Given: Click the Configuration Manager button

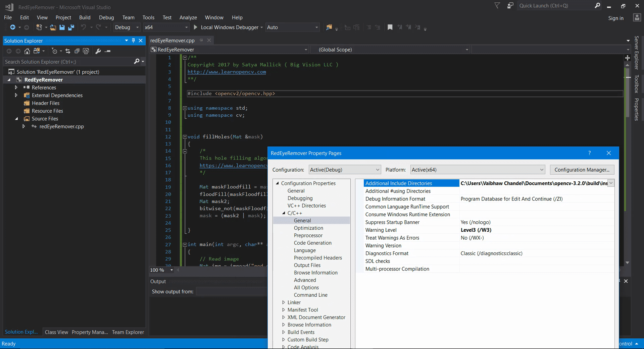Looking at the screenshot, I should [582, 170].
